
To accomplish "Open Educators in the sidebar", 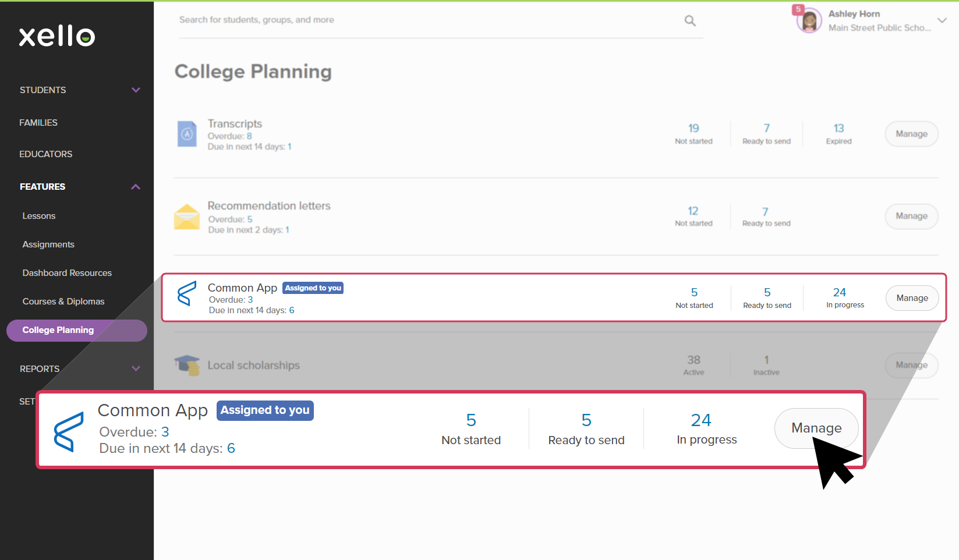I will click(x=46, y=154).
